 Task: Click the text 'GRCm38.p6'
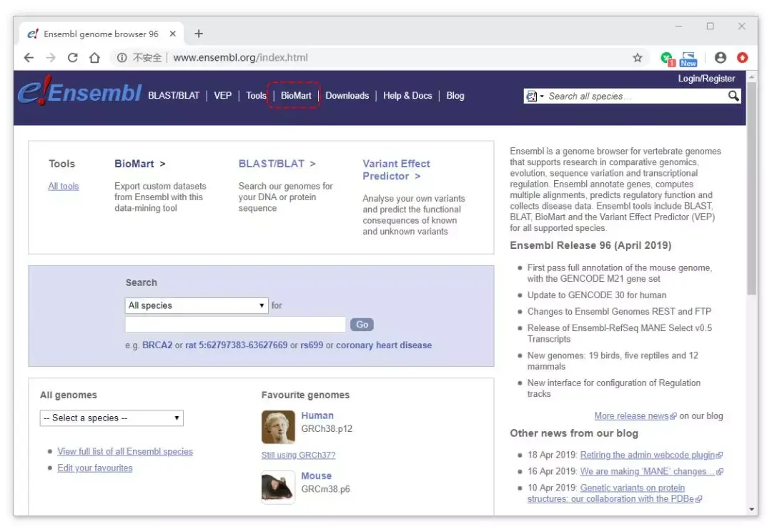pyautogui.click(x=325, y=489)
